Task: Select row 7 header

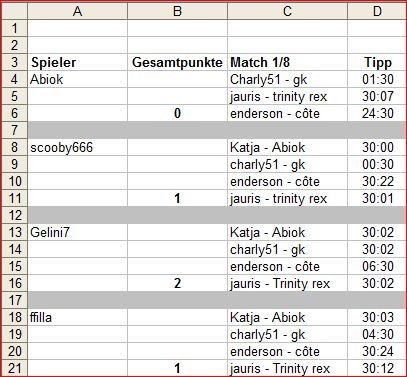Action: coord(14,130)
